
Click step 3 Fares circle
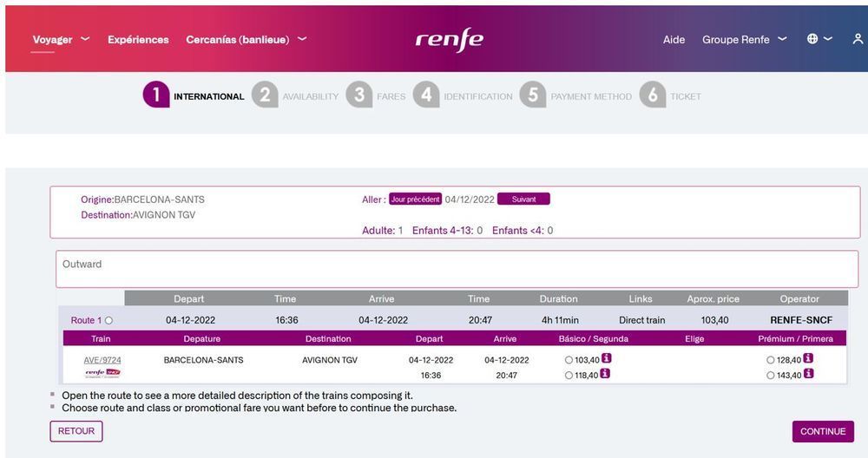click(358, 95)
